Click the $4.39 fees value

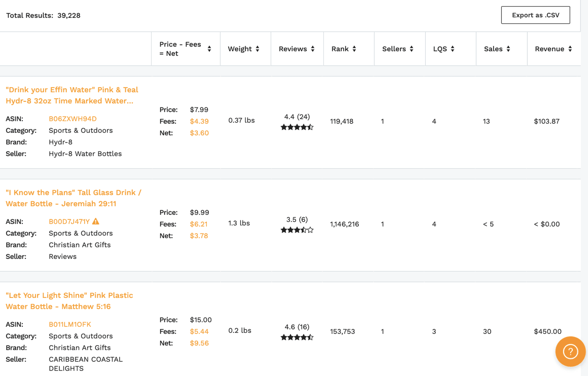[199, 121]
